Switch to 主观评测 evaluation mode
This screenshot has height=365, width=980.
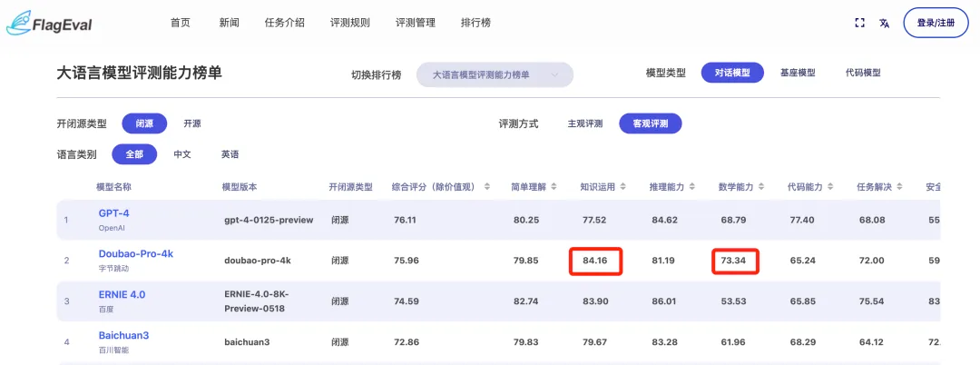[584, 123]
